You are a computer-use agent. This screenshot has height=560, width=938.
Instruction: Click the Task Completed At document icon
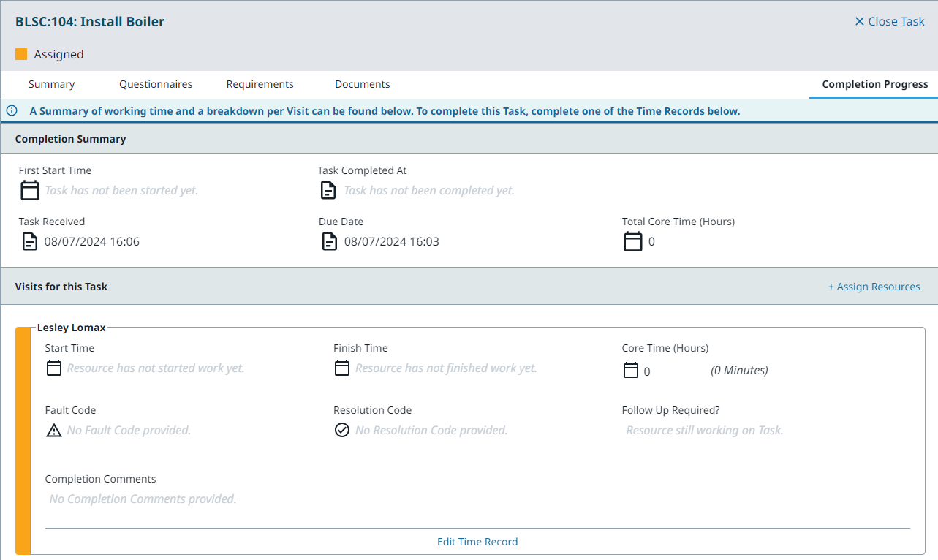(x=329, y=191)
